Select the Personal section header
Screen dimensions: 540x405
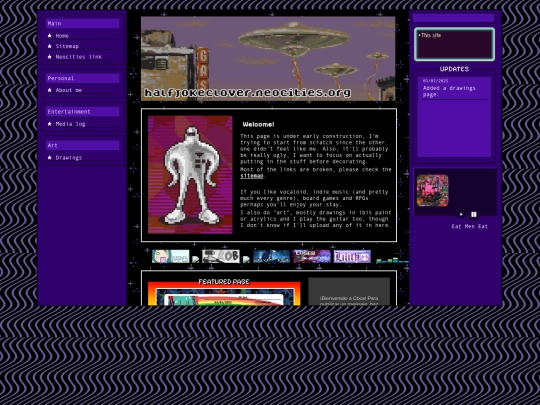(x=83, y=78)
